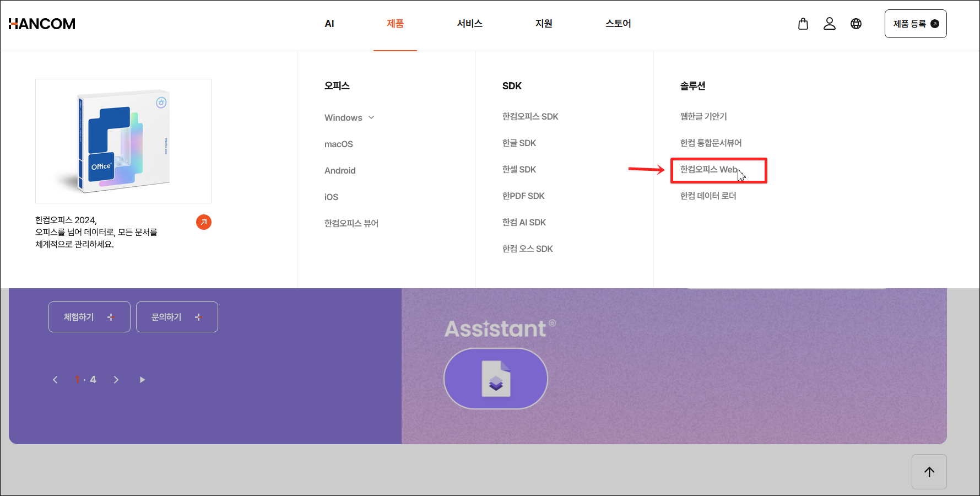Open the shopping bag cart icon

[x=803, y=24]
